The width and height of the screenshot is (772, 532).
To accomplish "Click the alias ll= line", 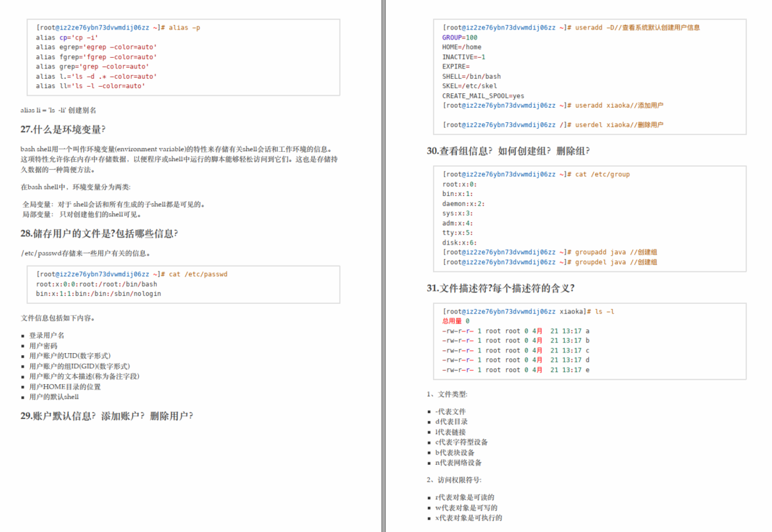I will click(x=91, y=85).
